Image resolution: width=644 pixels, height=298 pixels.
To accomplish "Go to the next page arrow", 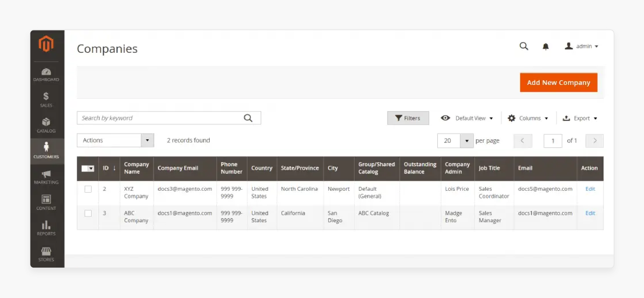I will click(x=595, y=141).
